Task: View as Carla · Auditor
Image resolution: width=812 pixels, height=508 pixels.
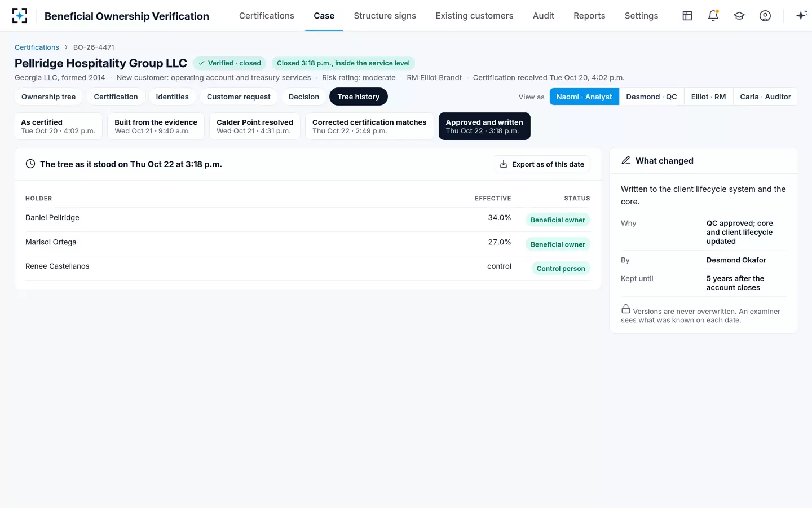Action: point(765,97)
